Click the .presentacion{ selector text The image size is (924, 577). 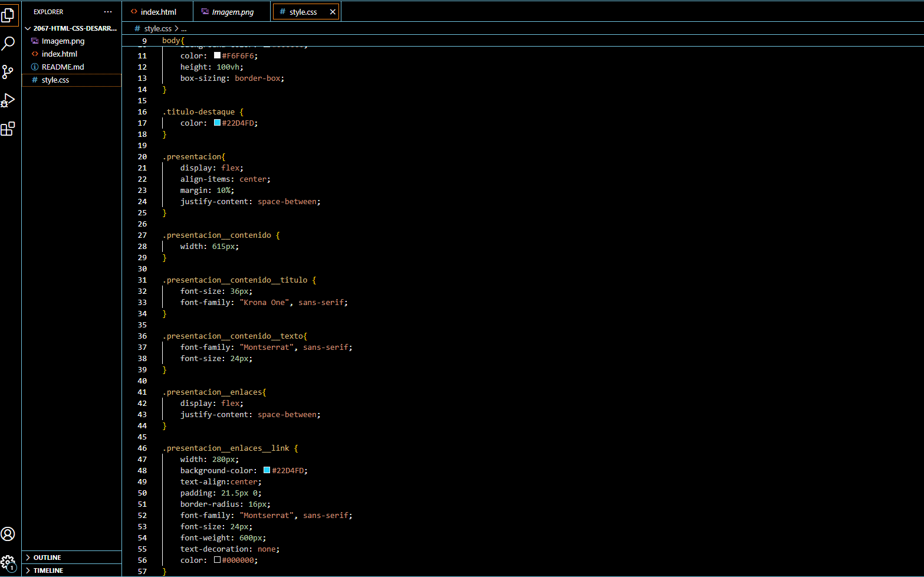pos(194,156)
